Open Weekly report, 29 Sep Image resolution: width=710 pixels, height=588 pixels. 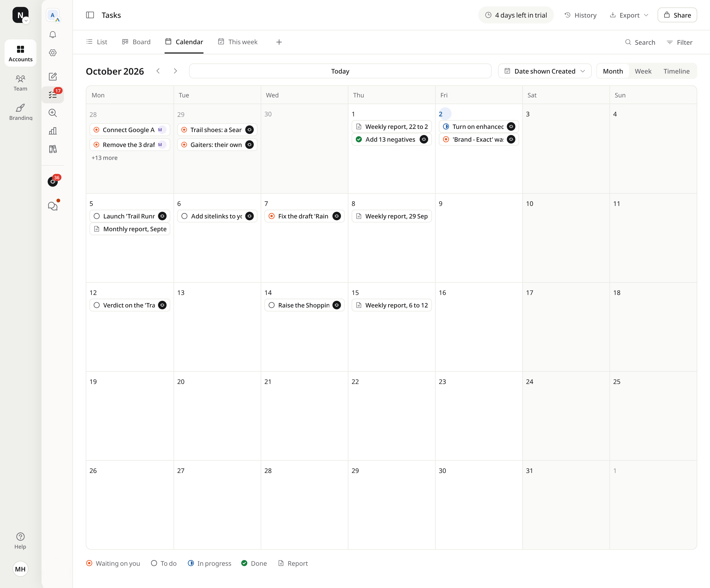[x=391, y=216]
